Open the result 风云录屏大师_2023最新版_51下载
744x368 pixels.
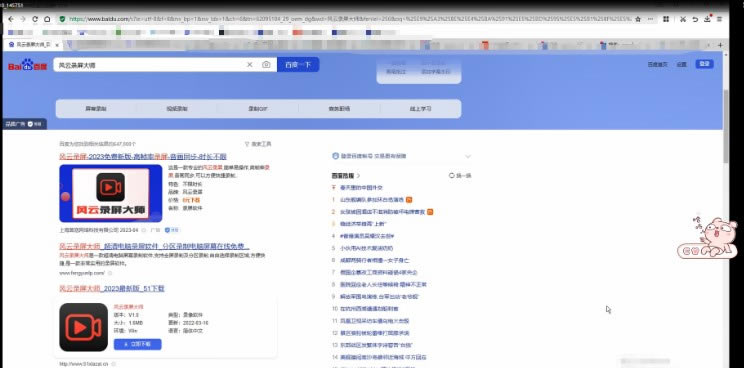pos(112,288)
